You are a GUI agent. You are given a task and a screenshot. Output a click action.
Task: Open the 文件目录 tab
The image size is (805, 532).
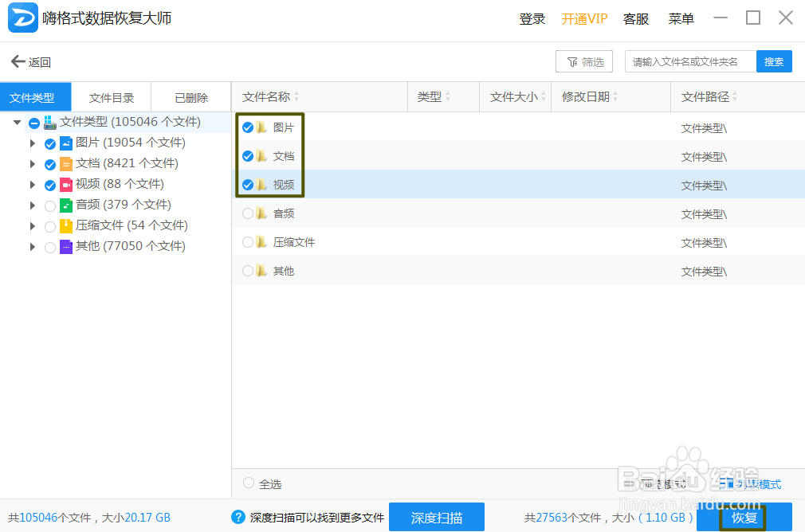click(111, 96)
